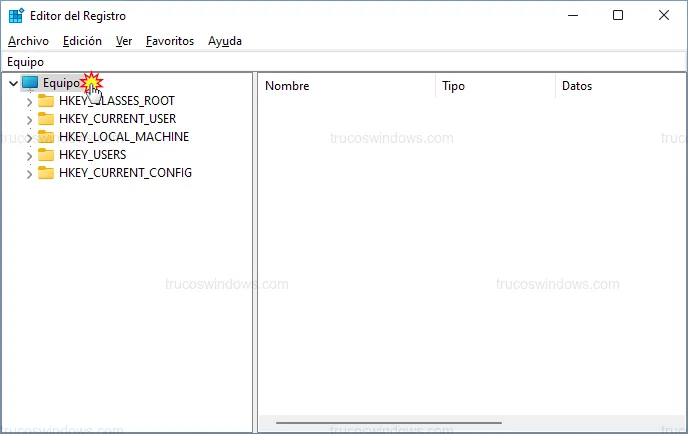Sort by the Nombre column header
Viewport: 688px width, 434px height.
345,86
